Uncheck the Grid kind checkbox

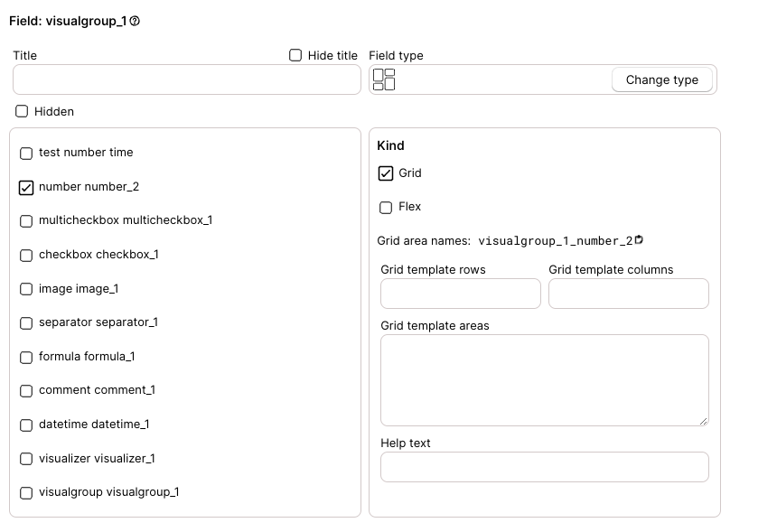(386, 173)
